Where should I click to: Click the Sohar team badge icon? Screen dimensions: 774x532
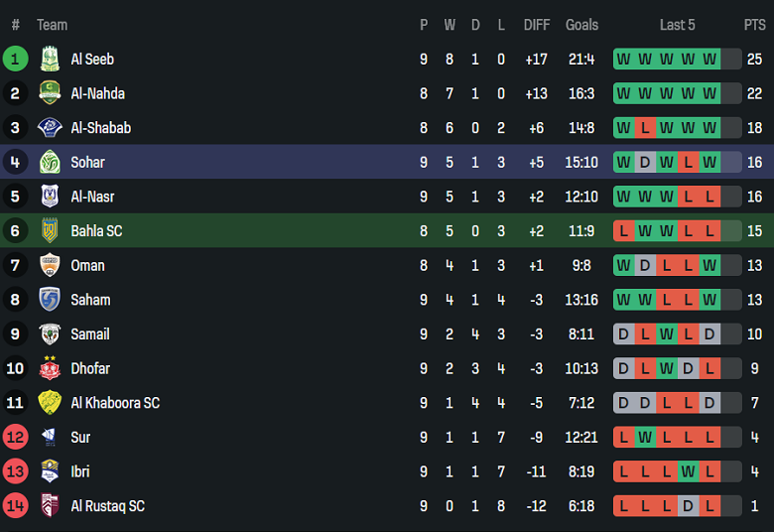point(50,163)
